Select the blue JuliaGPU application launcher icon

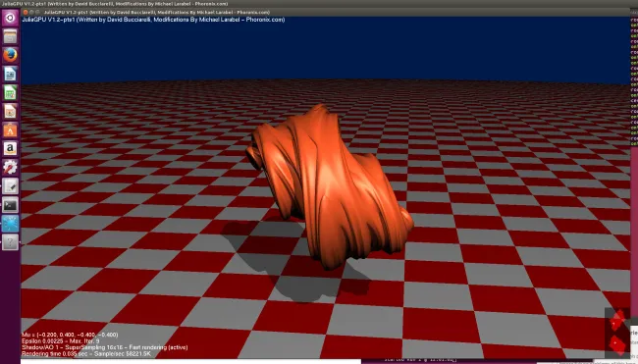point(10,224)
